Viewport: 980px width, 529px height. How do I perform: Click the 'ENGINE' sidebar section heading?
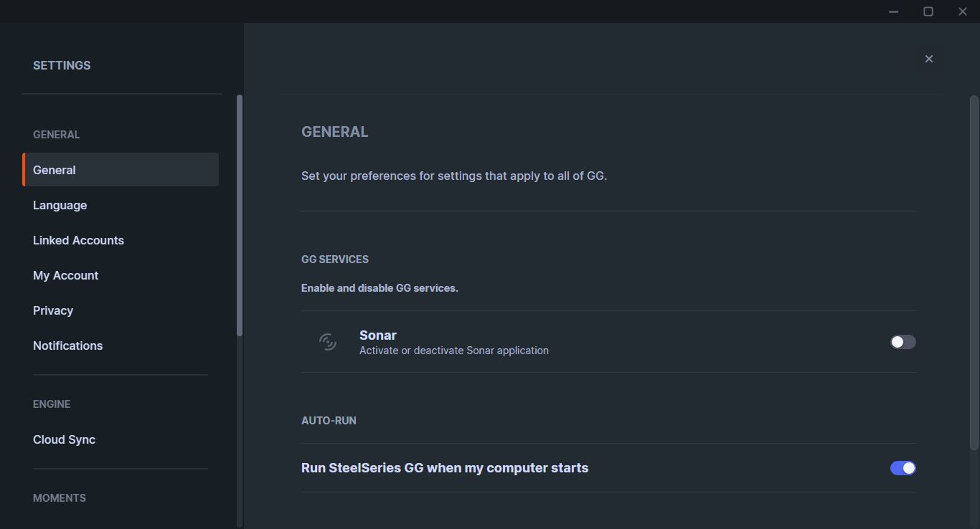click(x=52, y=404)
